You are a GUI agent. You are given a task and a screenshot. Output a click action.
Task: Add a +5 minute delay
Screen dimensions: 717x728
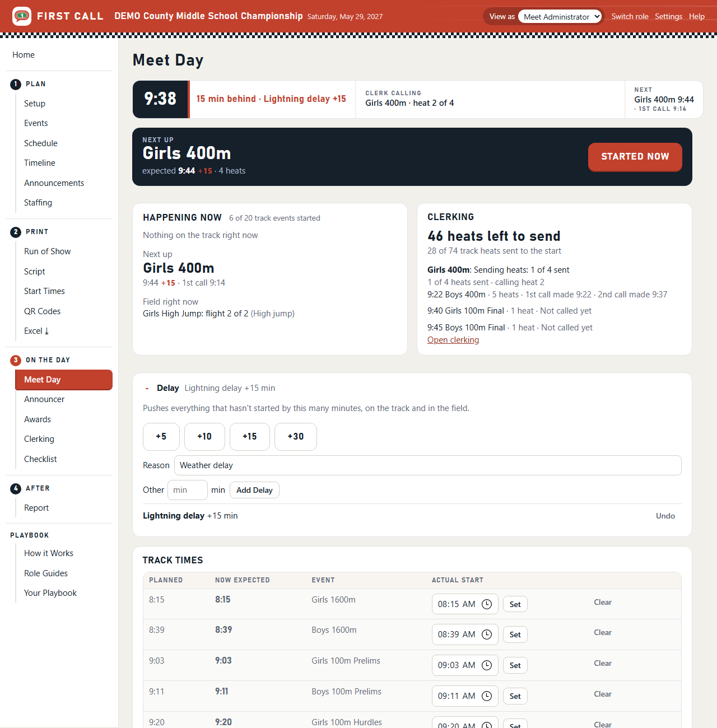tap(161, 437)
